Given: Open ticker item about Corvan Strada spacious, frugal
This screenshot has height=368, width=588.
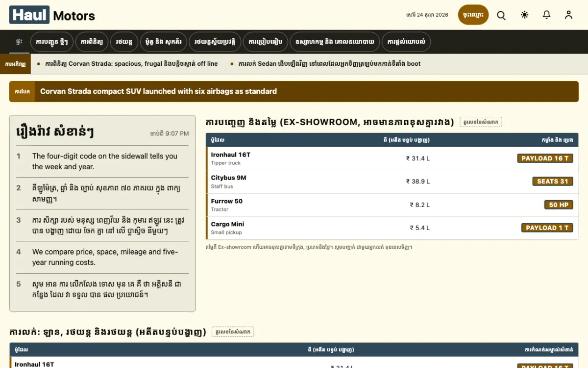Looking at the screenshot, I should (131, 64).
